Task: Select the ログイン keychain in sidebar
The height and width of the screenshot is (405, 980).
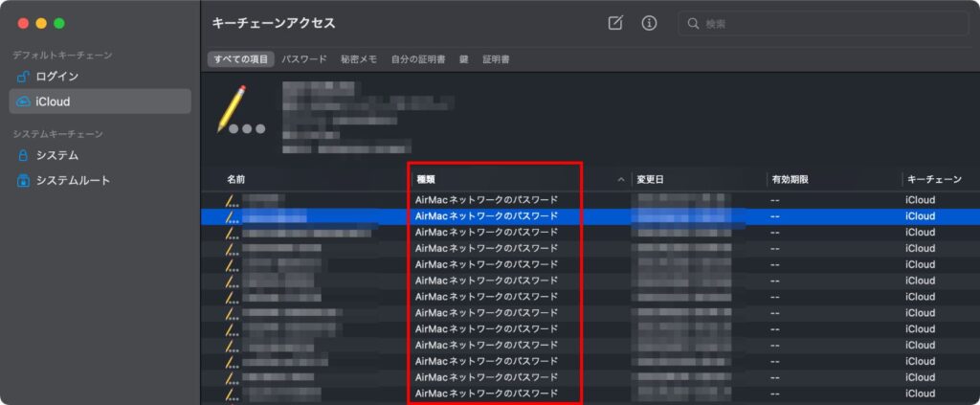Action: point(56,77)
